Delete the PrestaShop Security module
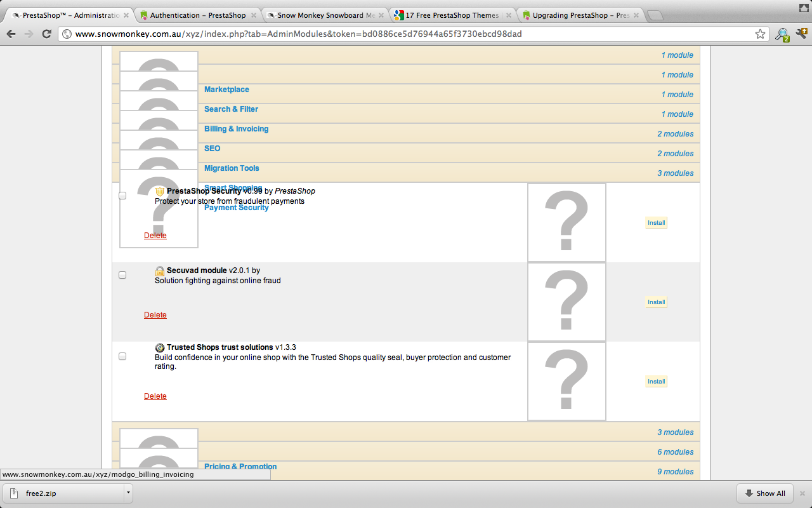 (x=155, y=236)
